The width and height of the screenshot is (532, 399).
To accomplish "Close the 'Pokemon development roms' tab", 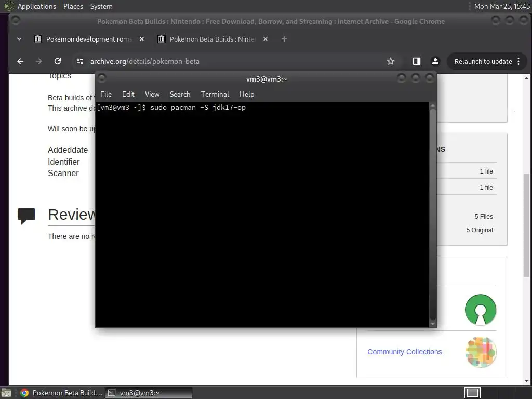I will pos(142,39).
